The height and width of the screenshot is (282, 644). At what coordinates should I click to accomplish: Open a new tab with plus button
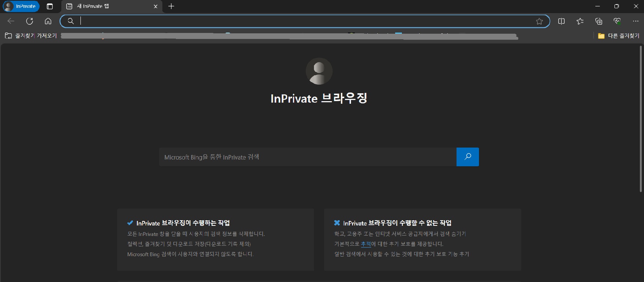pyautogui.click(x=171, y=6)
